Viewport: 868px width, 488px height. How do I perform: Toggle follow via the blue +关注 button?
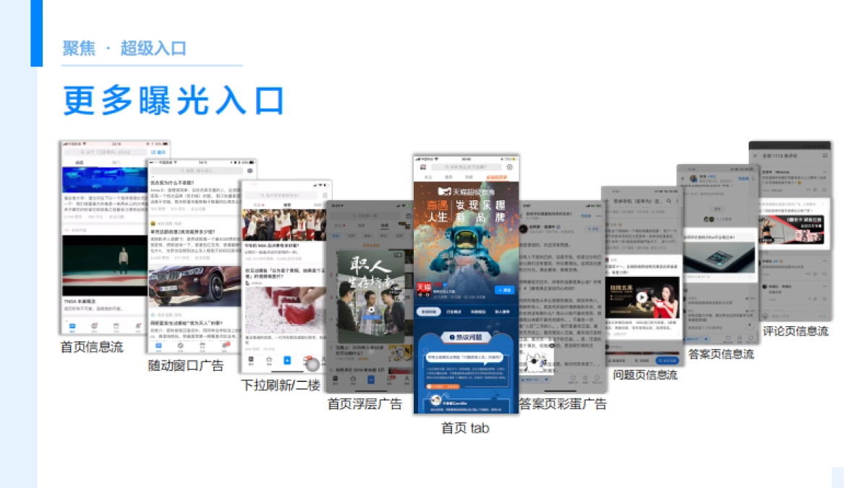[x=593, y=229]
